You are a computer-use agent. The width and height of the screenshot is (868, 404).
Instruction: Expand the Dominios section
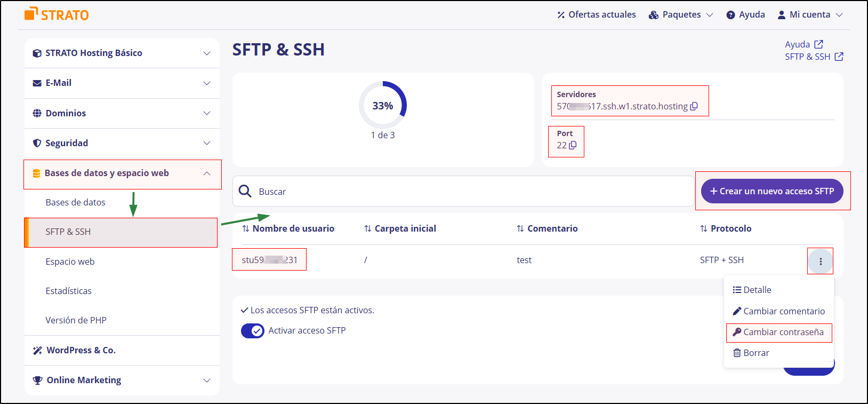(x=122, y=113)
